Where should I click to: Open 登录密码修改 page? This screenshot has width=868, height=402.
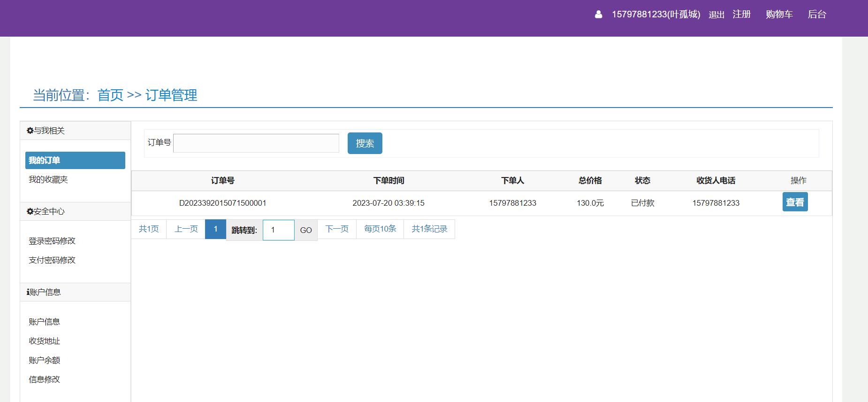pyautogui.click(x=52, y=241)
